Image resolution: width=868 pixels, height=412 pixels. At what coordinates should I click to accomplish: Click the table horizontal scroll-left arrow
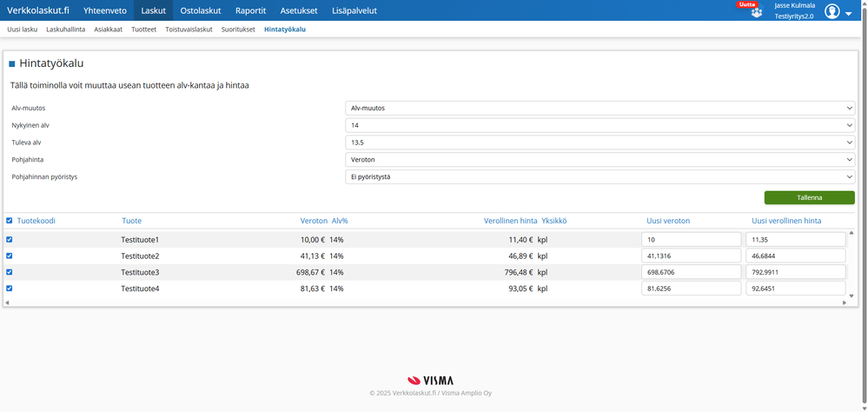(7, 302)
